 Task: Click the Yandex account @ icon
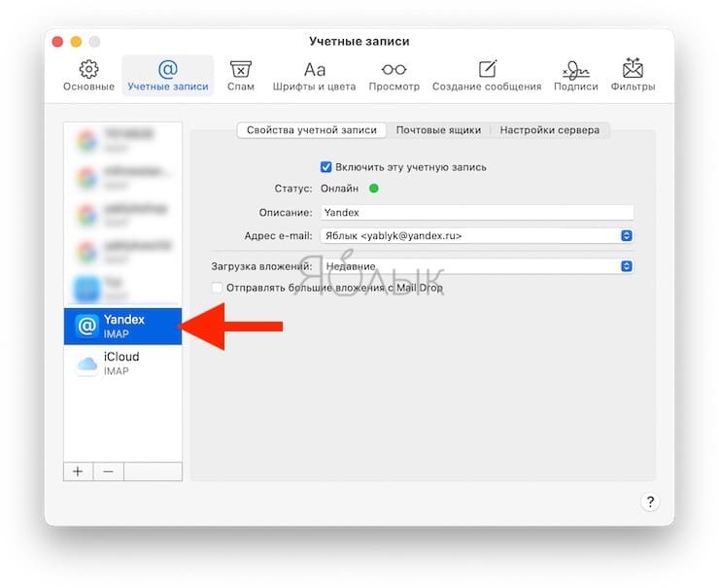click(87, 327)
